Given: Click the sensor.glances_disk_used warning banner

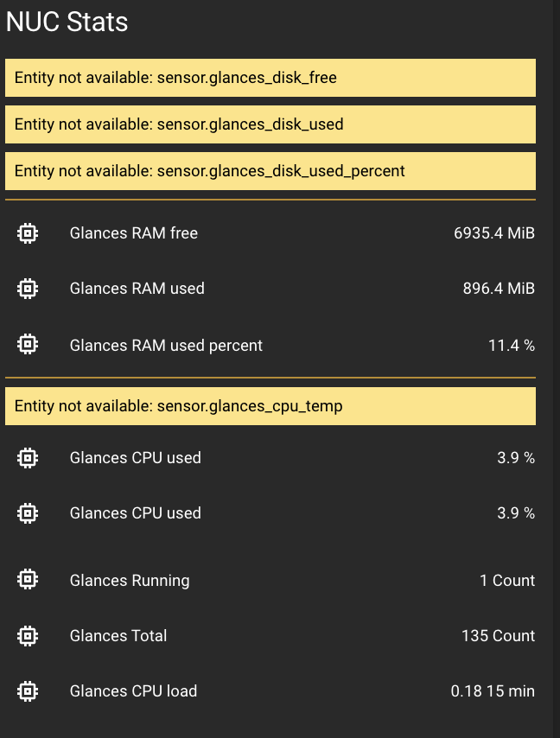Looking at the screenshot, I should [x=270, y=124].
